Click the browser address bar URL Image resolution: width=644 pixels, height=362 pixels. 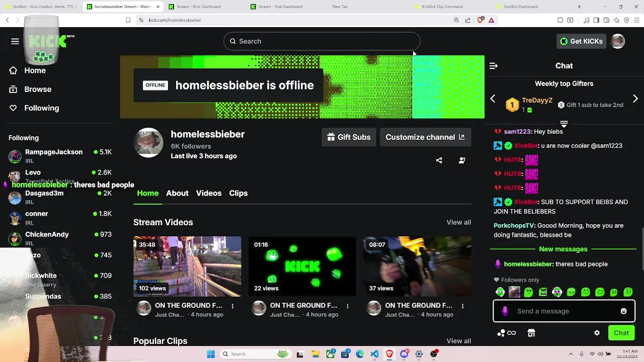(x=175, y=20)
